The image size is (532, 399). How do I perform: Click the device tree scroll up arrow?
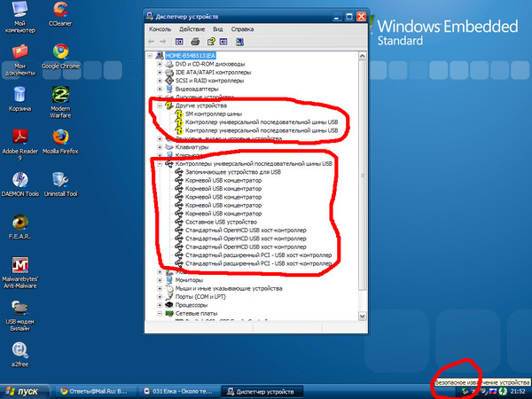362,56
